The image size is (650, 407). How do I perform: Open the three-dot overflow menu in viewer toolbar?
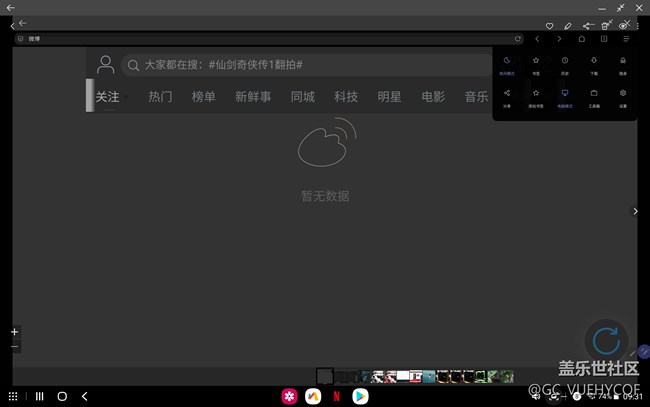pos(638,26)
